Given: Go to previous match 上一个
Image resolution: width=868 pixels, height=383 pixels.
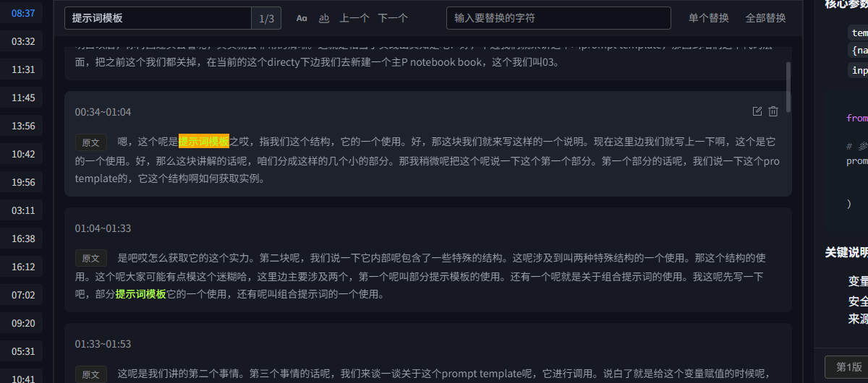Looking at the screenshot, I should 354,18.
